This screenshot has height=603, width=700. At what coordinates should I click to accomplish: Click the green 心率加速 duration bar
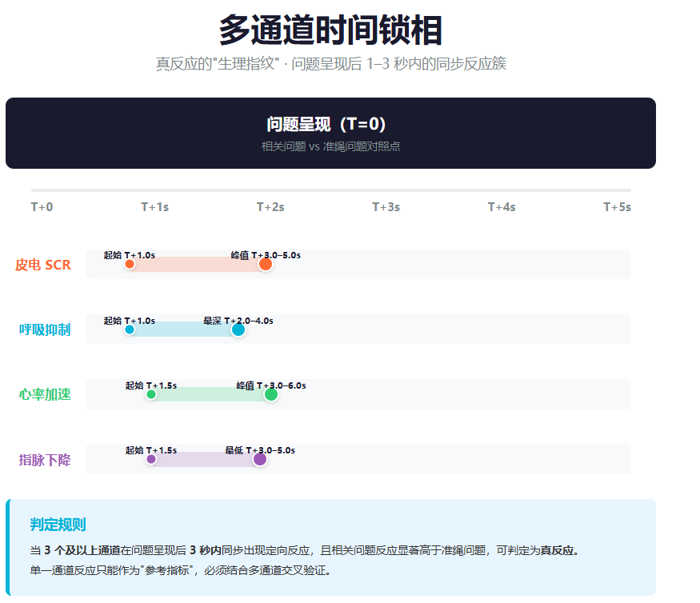click(x=211, y=394)
